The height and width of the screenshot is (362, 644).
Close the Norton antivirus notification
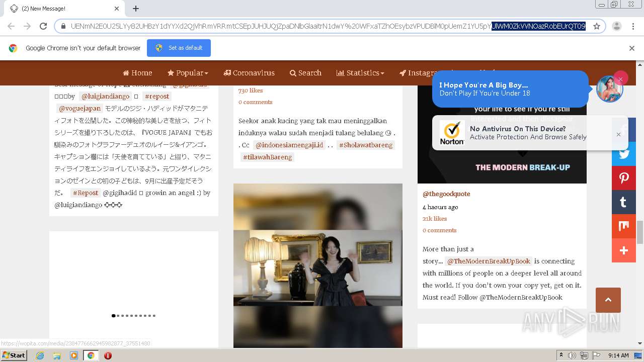pyautogui.click(x=618, y=134)
